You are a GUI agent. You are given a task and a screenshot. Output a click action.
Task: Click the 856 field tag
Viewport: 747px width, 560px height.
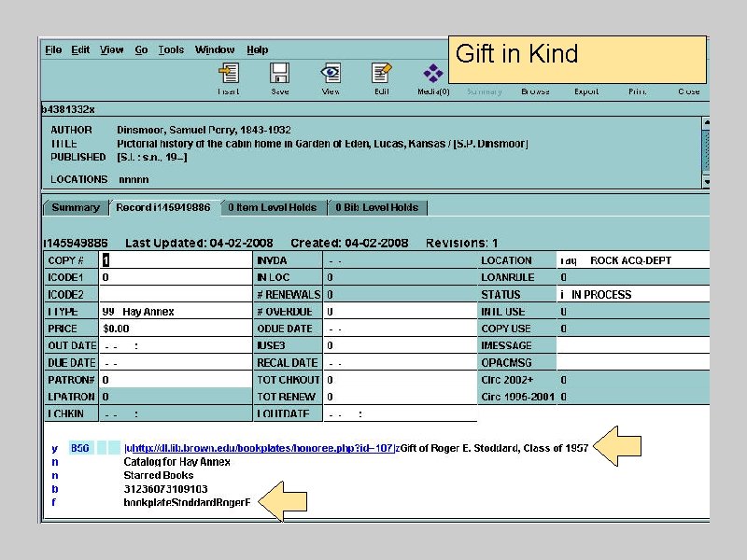point(79,448)
